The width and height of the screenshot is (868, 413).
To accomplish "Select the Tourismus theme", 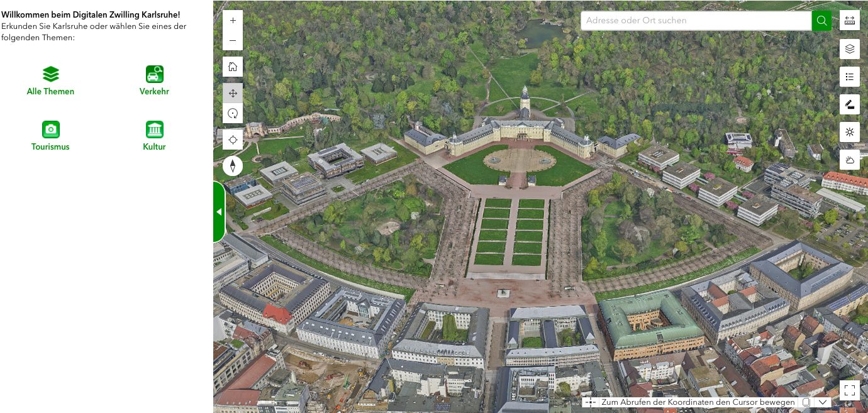I will [50, 135].
